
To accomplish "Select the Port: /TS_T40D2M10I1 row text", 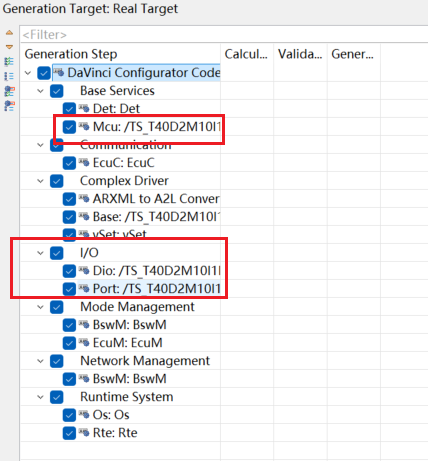I will 157,289.
